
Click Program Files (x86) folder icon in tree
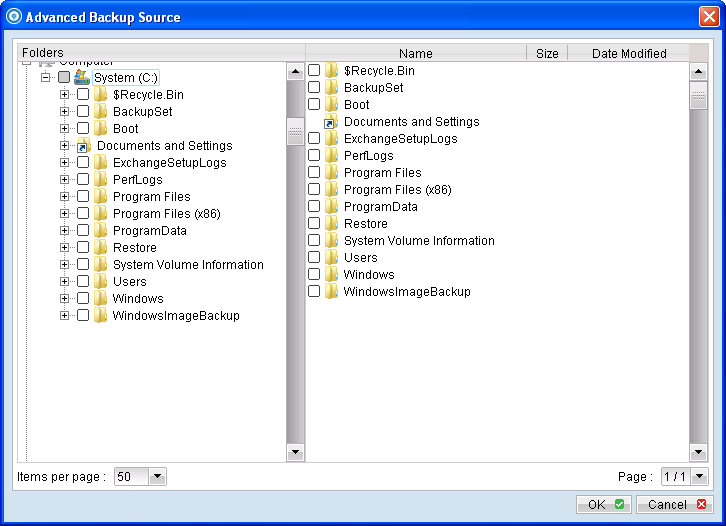point(100,213)
